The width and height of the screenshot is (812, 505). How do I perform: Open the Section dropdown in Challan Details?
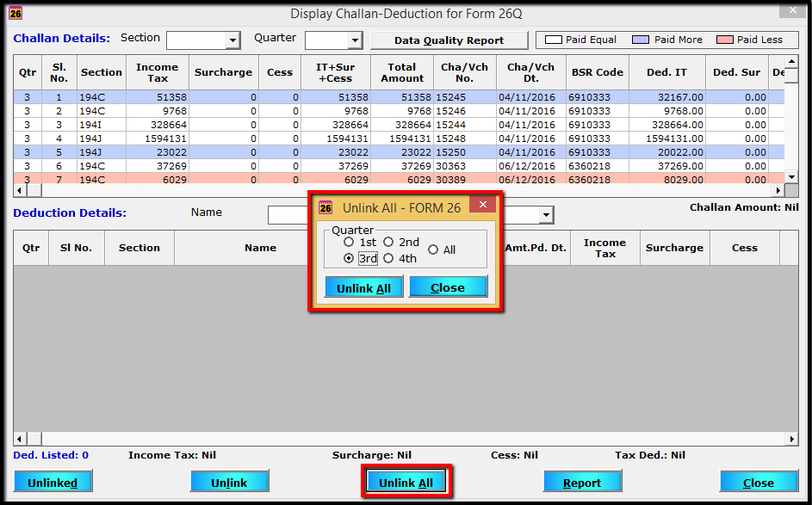[x=233, y=40]
